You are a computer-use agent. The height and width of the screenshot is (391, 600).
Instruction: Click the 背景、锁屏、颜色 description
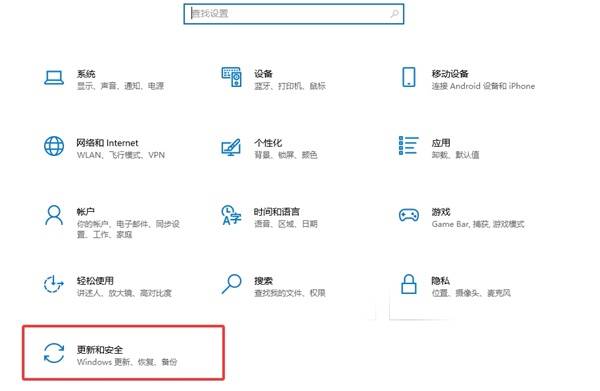pyautogui.click(x=286, y=155)
